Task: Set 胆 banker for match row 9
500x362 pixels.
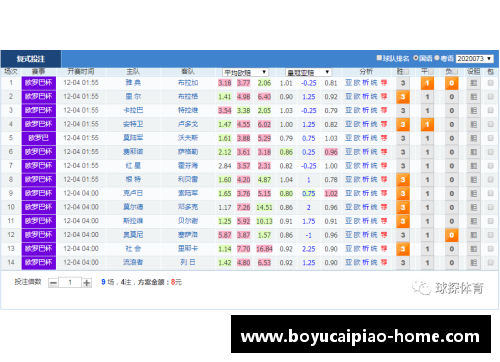Action: click(x=474, y=194)
